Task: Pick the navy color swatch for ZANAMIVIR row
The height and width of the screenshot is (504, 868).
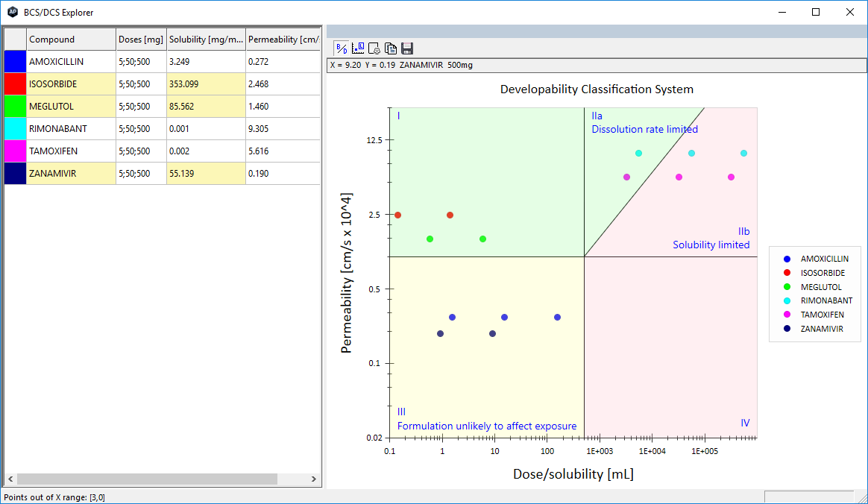Action: point(16,173)
